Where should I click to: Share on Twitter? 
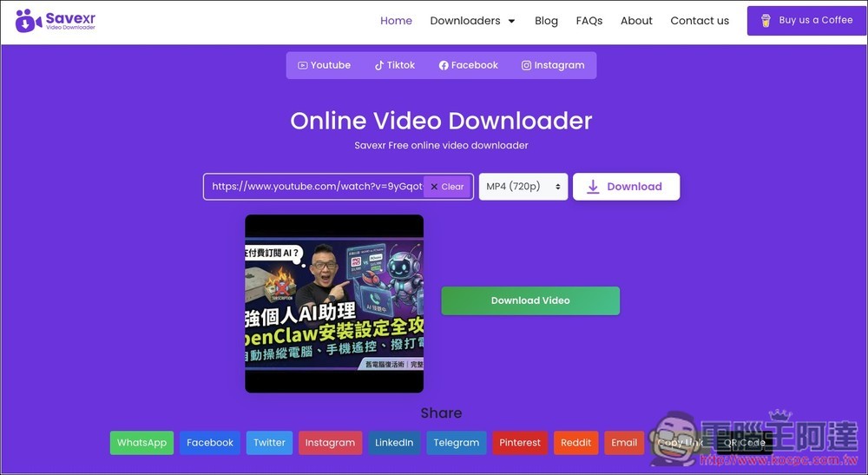pyautogui.click(x=269, y=443)
